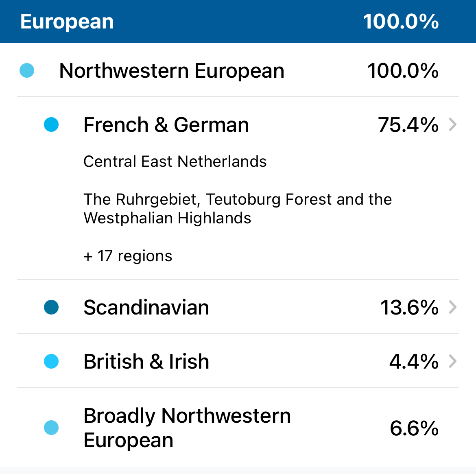Open the French & German ancestry entry
The height and width of the screenshot is (474, 476).
click(x=166, y=125)
